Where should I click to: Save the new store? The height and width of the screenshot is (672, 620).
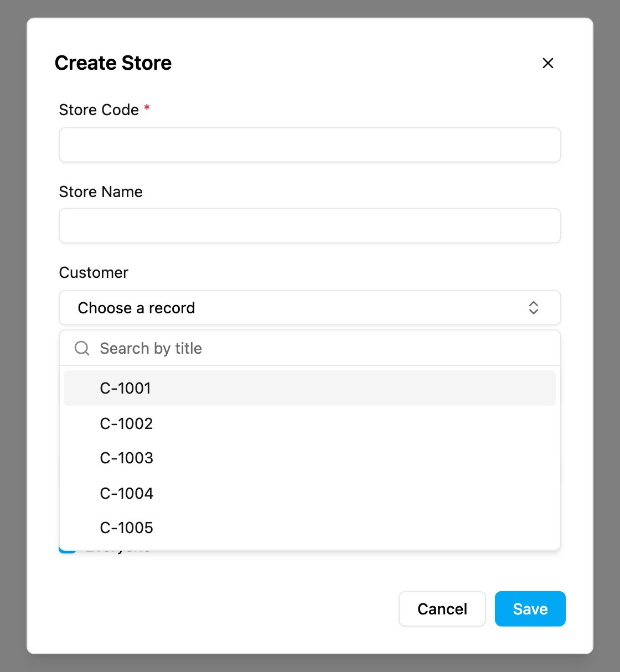coord(530,609)
